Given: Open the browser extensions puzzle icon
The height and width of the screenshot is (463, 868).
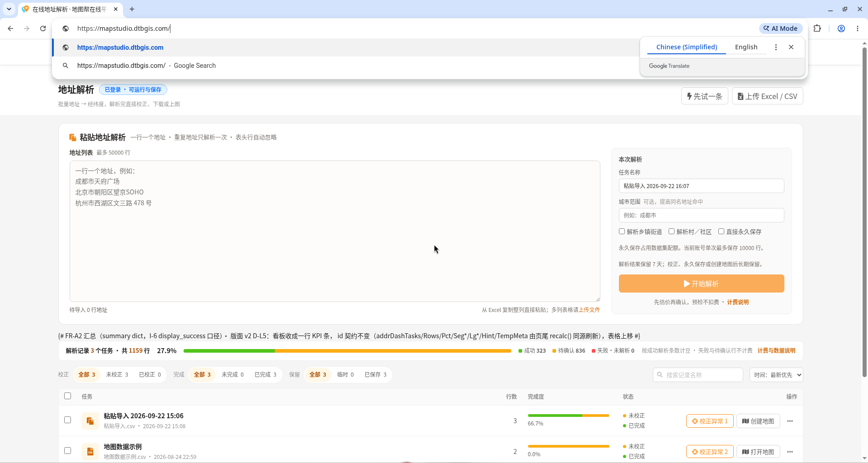Looking at the screenshot, I should 817,28.
